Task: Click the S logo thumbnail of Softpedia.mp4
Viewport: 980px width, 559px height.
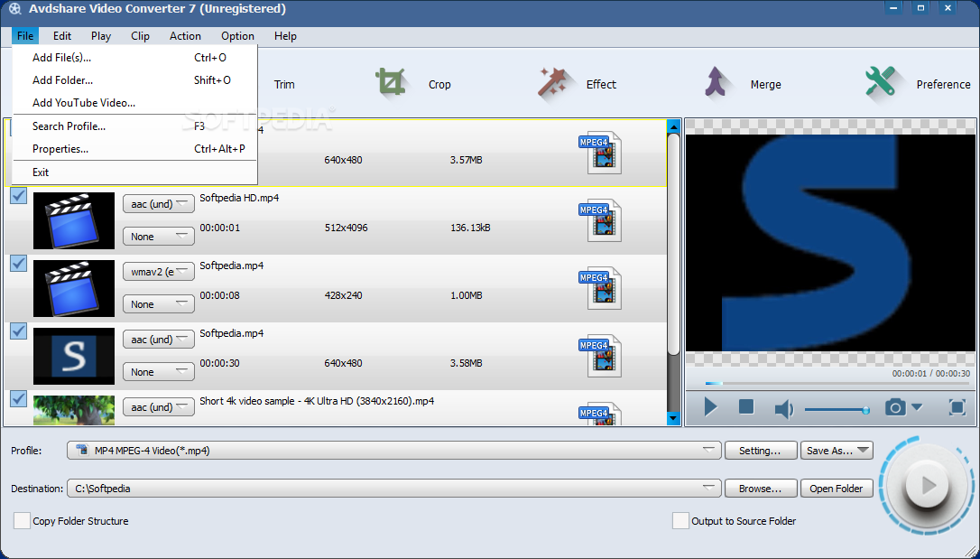Action: [x=74, y=356]
